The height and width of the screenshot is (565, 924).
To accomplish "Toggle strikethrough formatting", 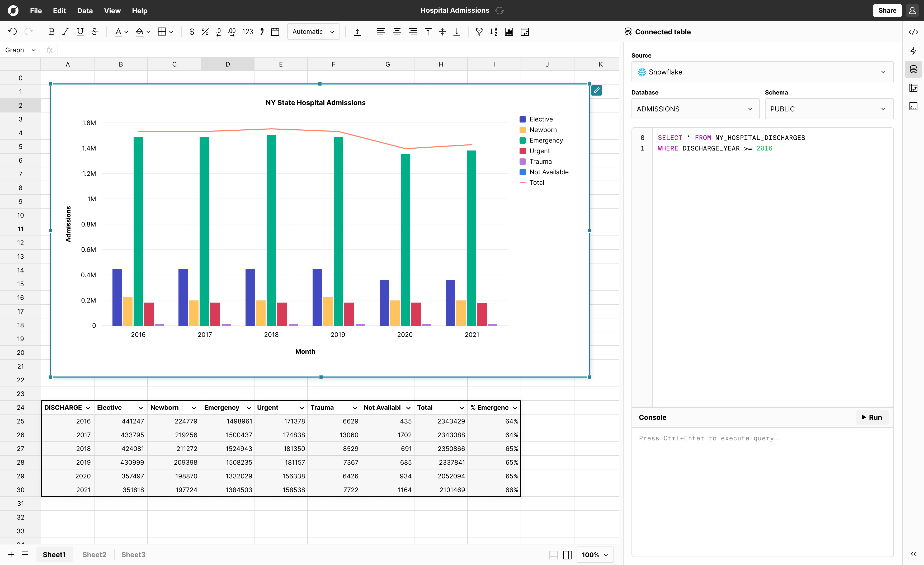I will point(95,31).
